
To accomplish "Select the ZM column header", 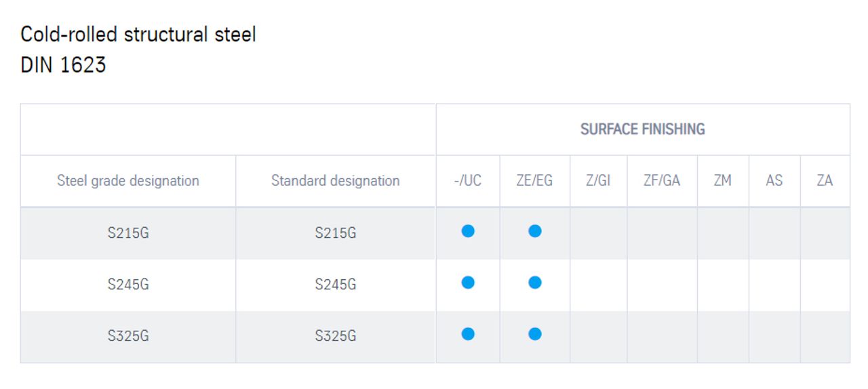I will click(x=723, y=181).
